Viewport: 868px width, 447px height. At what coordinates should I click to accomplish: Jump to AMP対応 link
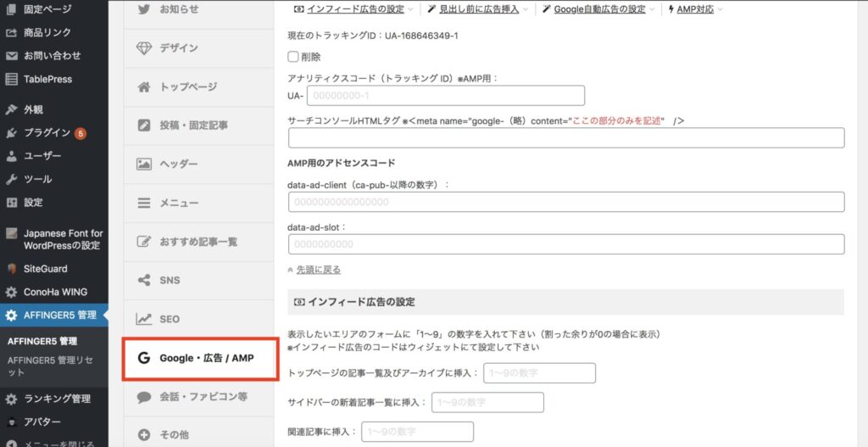pyautogui.click(x=695, y=9)
